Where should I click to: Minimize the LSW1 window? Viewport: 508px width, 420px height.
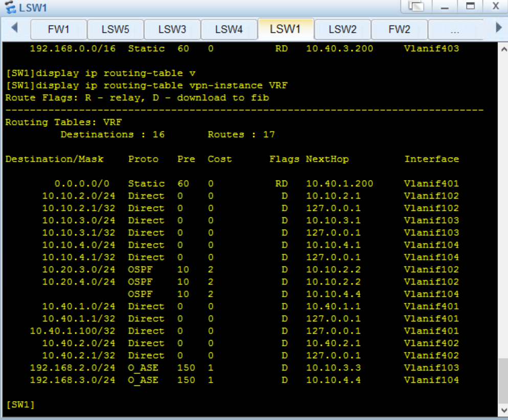click(445, 6)
